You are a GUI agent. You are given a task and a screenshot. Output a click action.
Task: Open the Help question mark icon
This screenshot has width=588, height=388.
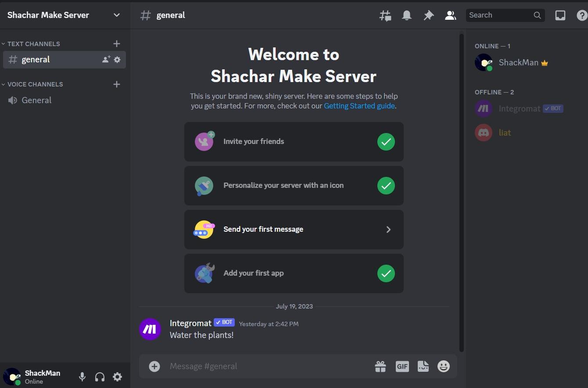pyautogui.click(x=581, y=15)
